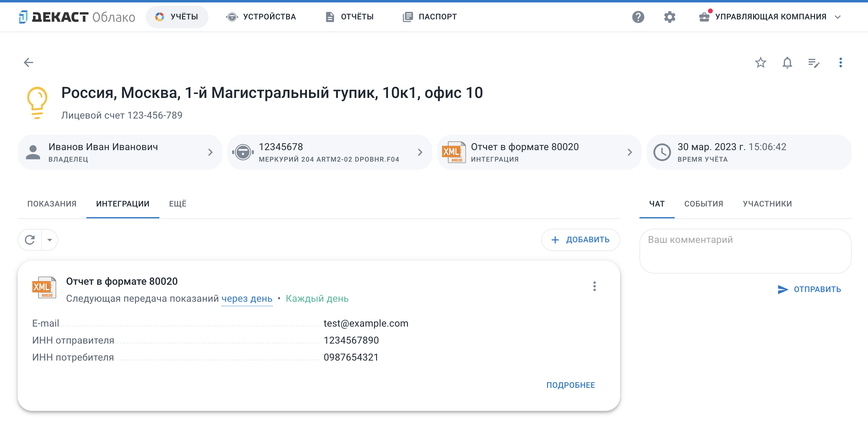
Task: Click the Меркурий 204 ARTM2-02 model label
Action: tap(329, 159)
